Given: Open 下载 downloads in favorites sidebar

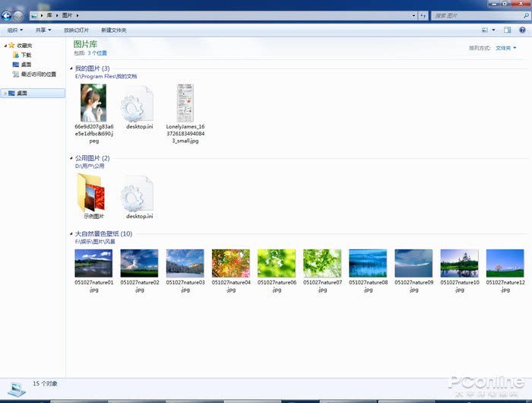Looking at the screenshot, I should (26, 56).
